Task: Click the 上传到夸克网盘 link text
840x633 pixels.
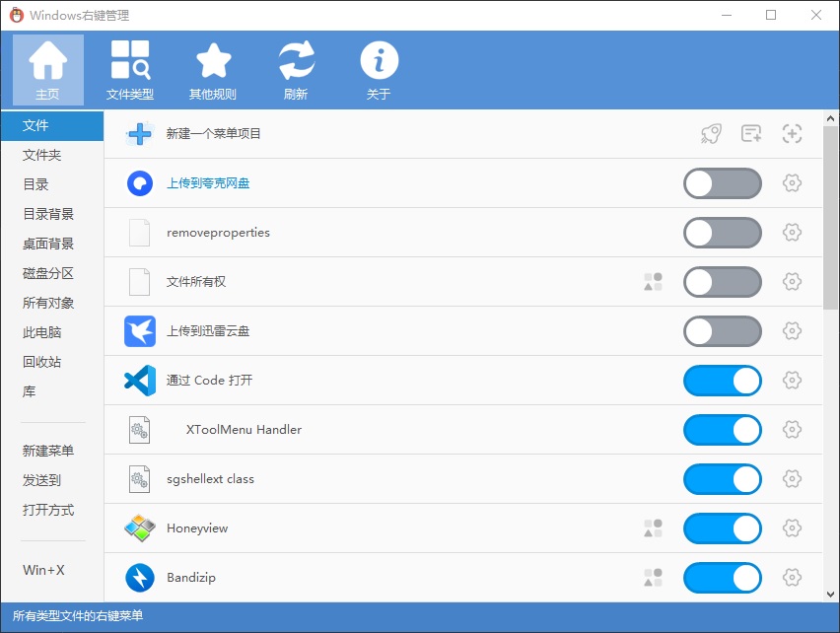Action: [x=208, y=183]
